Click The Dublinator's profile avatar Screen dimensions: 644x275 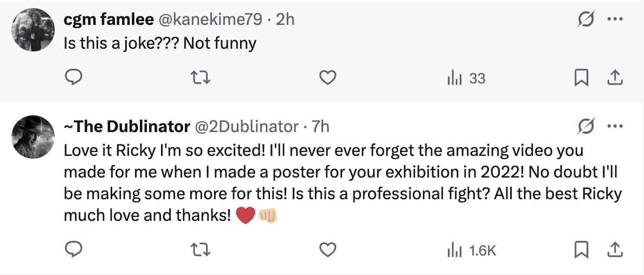point(31,137)
